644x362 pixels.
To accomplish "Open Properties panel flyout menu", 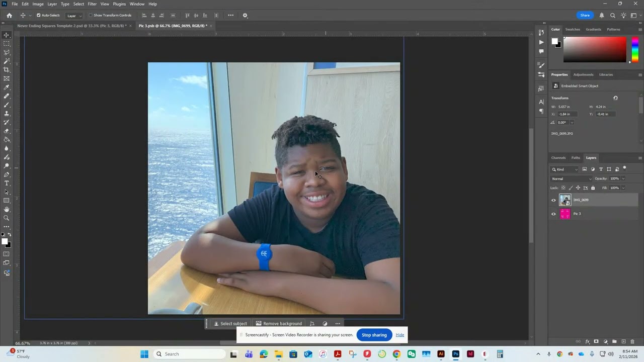I will [x=640, y=75].
